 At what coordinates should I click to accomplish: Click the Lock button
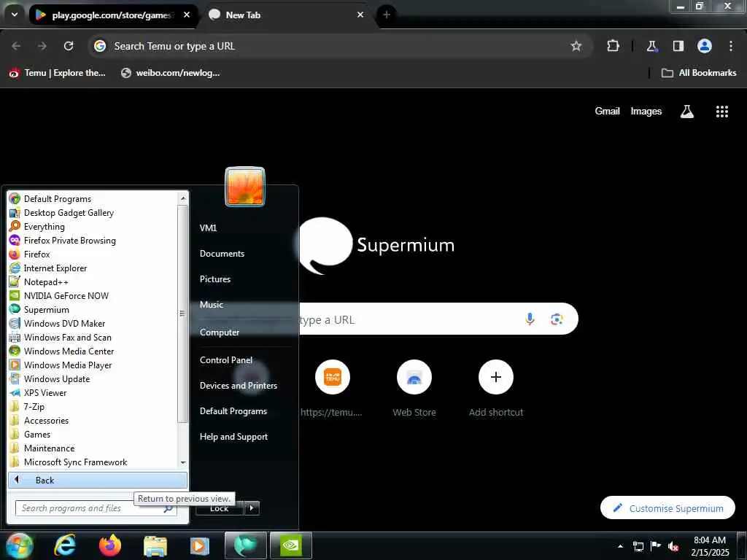pos(220,508)
